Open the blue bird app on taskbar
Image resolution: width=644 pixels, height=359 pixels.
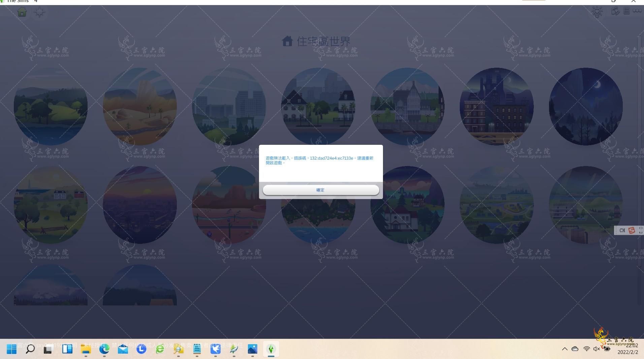click(x=215, y=349)
